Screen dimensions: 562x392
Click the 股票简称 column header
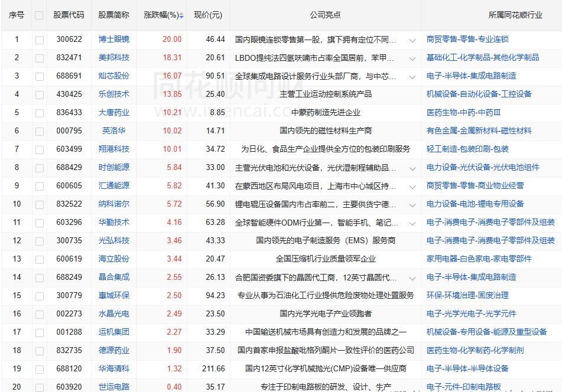tap(113, 15)
